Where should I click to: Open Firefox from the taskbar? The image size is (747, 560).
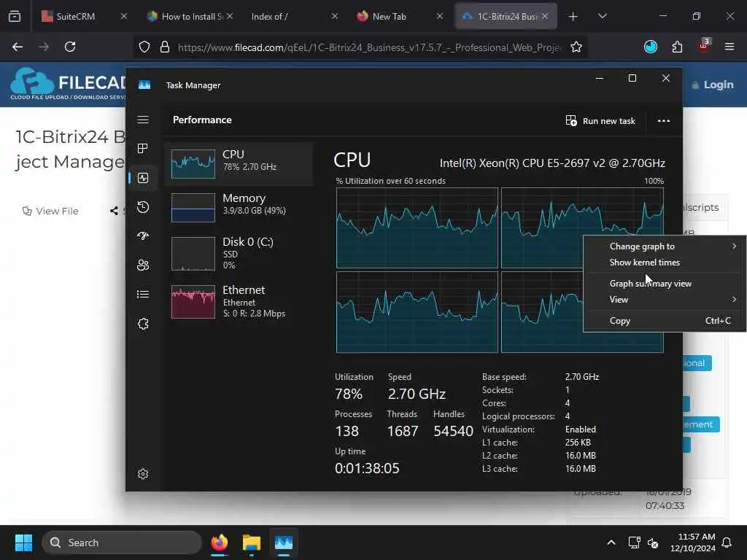click(x=219, y=542)
